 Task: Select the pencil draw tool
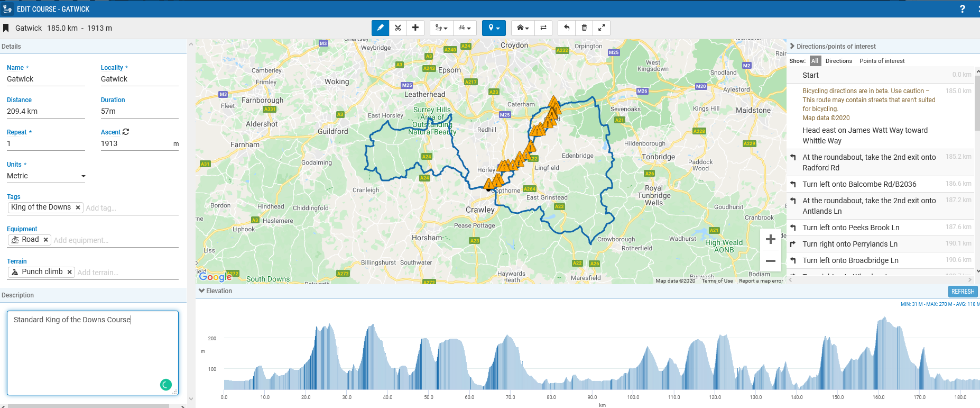[380, 28]
